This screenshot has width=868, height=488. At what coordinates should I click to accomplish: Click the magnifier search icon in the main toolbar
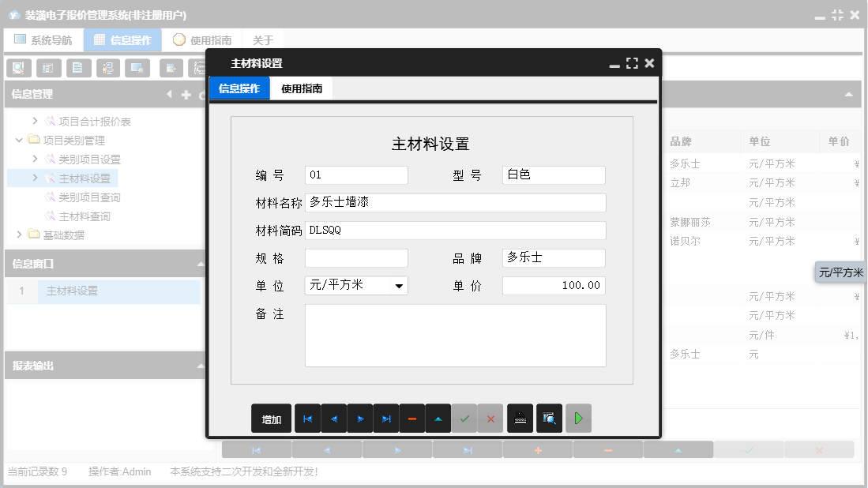click(18, 68)
